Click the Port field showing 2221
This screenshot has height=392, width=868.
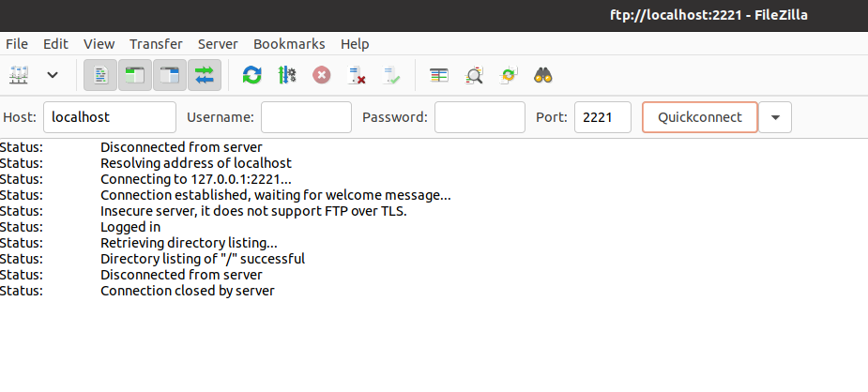[x=602, y=117]
